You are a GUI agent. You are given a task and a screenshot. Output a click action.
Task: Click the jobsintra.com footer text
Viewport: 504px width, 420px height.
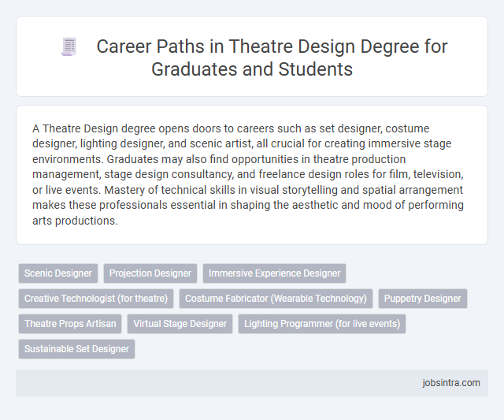click(451, 383)
